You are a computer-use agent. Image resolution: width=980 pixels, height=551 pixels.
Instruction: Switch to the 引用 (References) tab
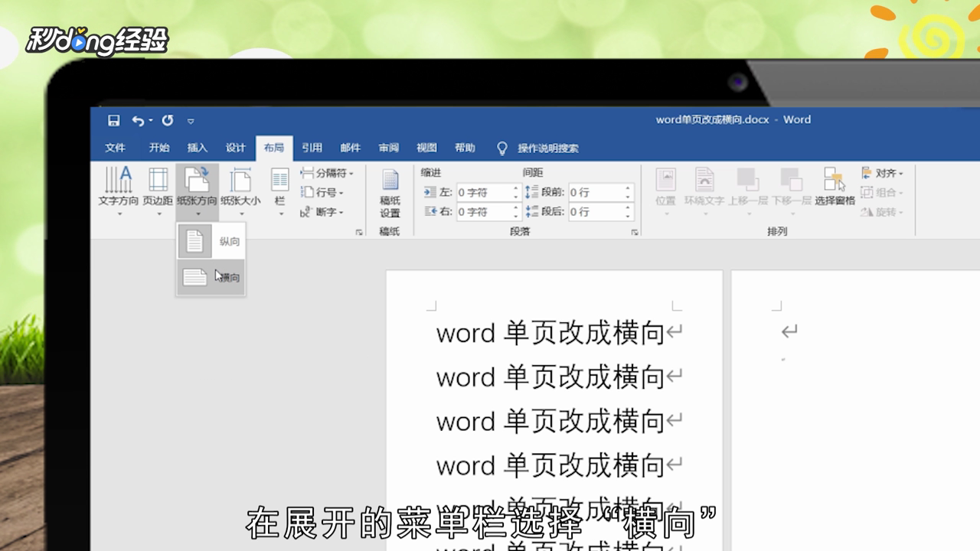312,148
